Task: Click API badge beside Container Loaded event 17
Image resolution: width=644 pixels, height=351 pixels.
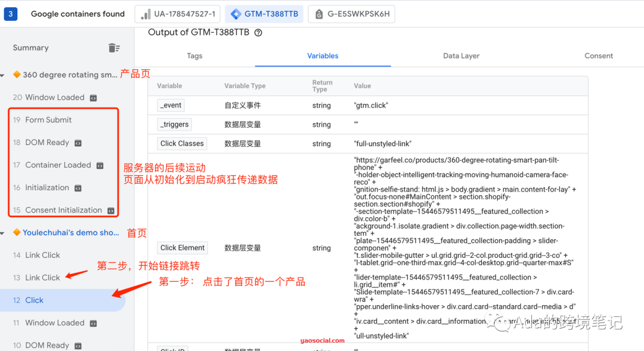Action: (x=101, y=165)
